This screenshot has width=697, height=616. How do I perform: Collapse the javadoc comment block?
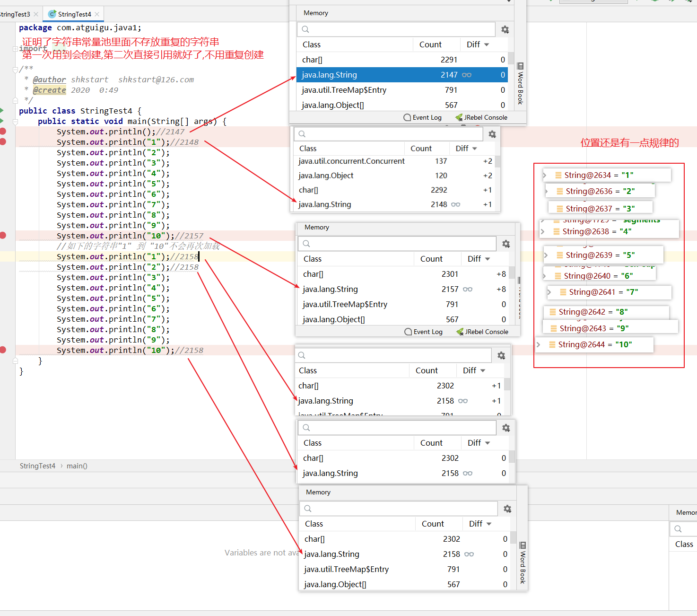(x=15, y=69)
